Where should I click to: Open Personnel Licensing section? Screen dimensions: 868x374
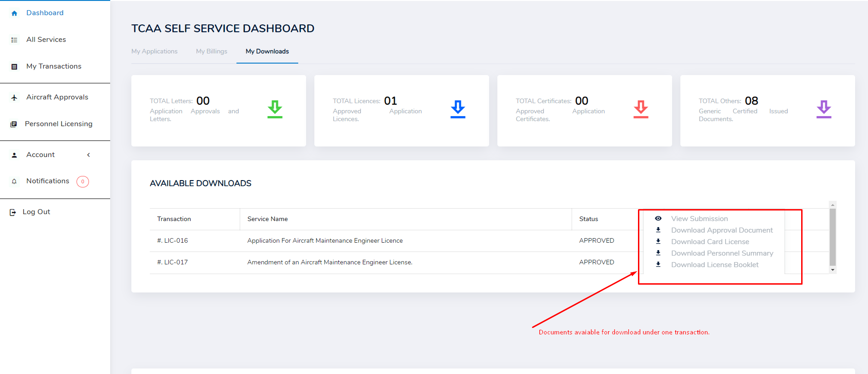click(x=59, y=124)
